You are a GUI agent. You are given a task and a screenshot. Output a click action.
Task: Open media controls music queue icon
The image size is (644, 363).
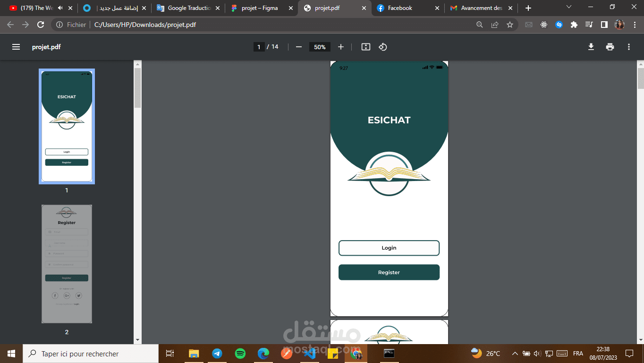(589, 25)
